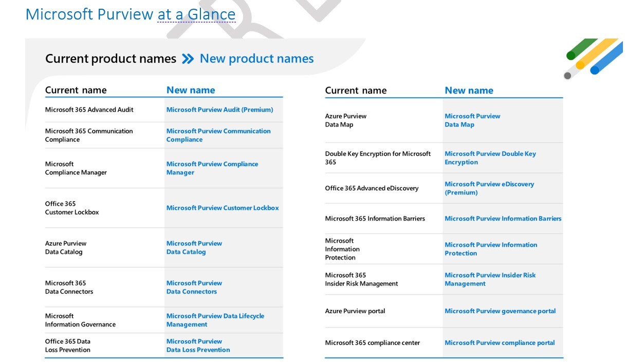Image resolution: width=644 pixels, height=363 pixels.
Task: Open Microsoft Purview Data Lifecycle Management link
Action: [215, 320]
